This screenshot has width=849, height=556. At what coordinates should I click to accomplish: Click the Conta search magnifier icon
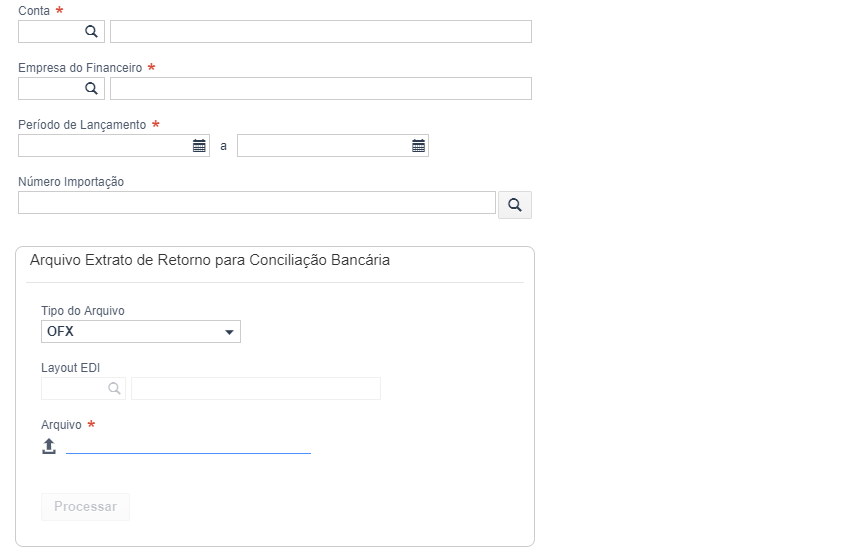pyautogui.click(x=92, y=31)
